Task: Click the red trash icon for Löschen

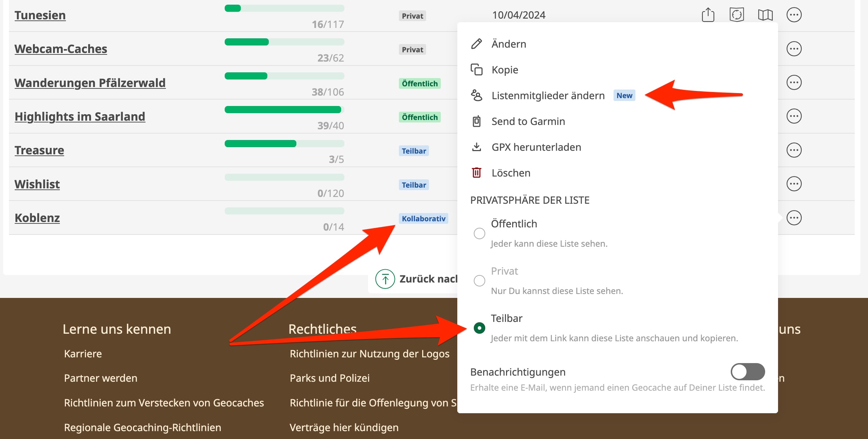Action: coord(476,173)
